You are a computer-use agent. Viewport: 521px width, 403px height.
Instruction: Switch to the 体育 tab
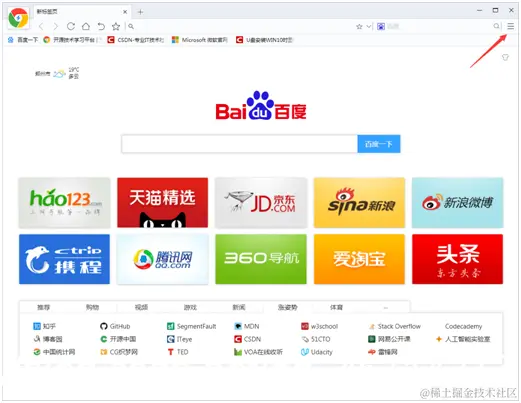[336, 307]
